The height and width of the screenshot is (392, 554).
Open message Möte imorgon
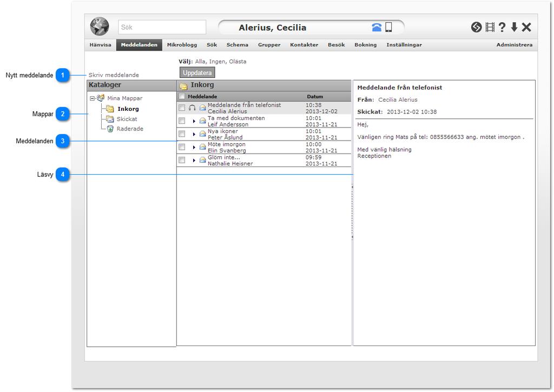point(264,147)
